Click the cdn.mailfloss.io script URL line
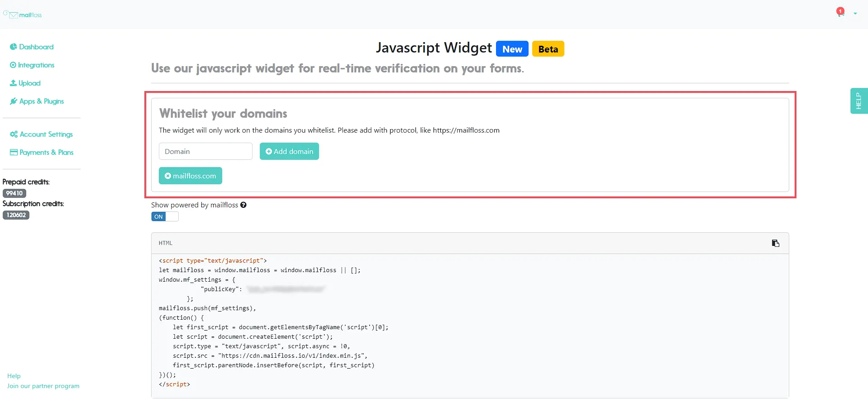The image size is (868, 403). tap(270, 356)
